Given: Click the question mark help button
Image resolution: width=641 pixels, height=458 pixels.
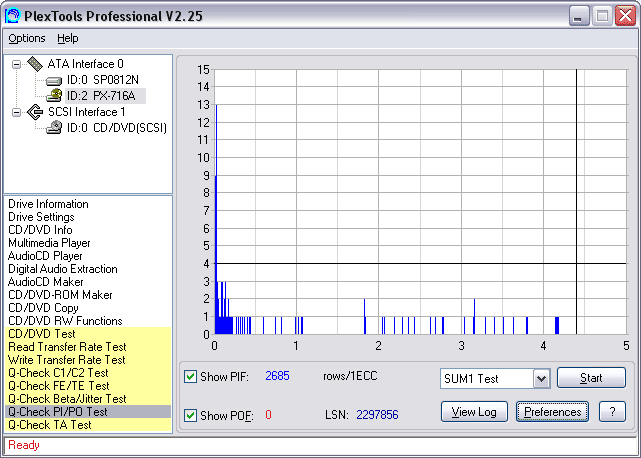Looking at the screenshot, I should (x=612, y=411).
